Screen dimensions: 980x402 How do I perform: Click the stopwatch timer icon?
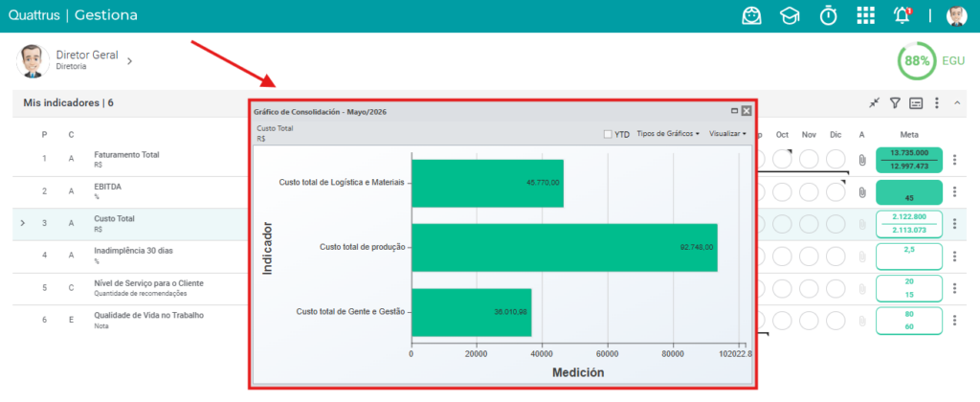click(x=829, y=15)
